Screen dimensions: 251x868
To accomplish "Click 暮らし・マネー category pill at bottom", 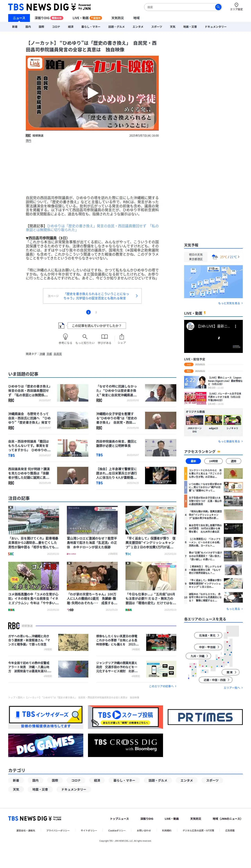I will coord(124,780).
